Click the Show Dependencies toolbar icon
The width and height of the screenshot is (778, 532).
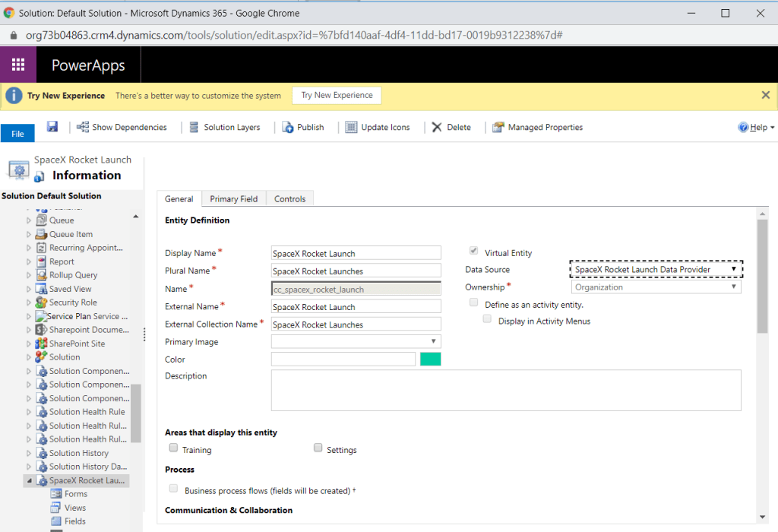tap(83, 127)
